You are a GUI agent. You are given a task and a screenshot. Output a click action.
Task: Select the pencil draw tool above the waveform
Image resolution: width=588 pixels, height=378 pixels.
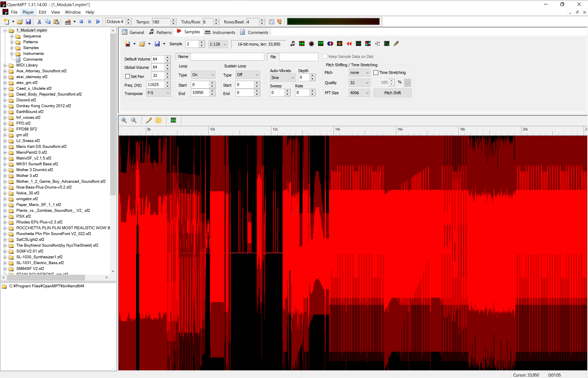[149, 120]
